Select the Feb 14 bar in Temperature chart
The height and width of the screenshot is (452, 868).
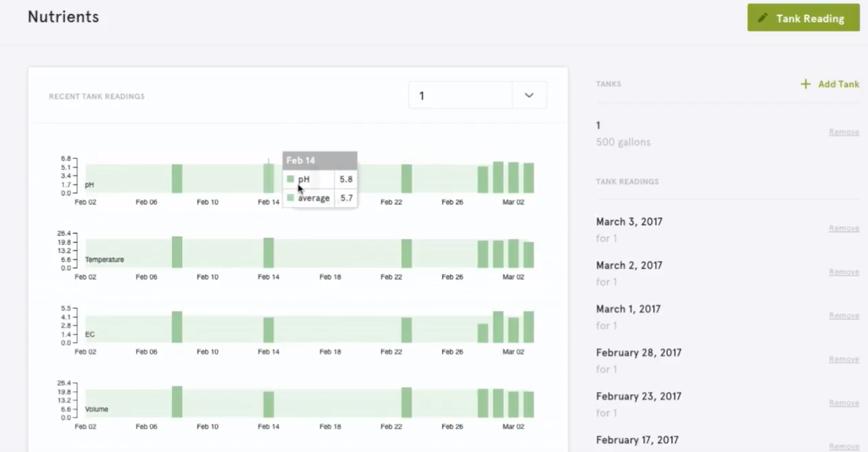tap(268, 253)
